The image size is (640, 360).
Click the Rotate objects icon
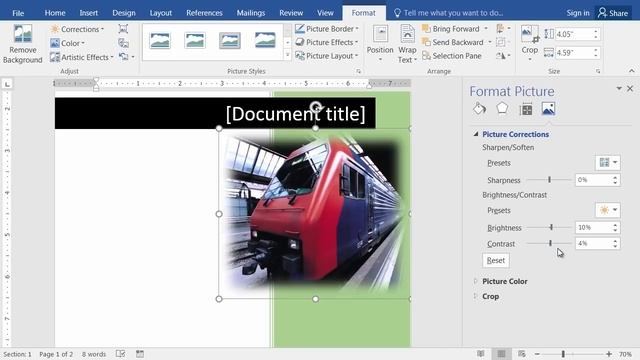point(503,56)
